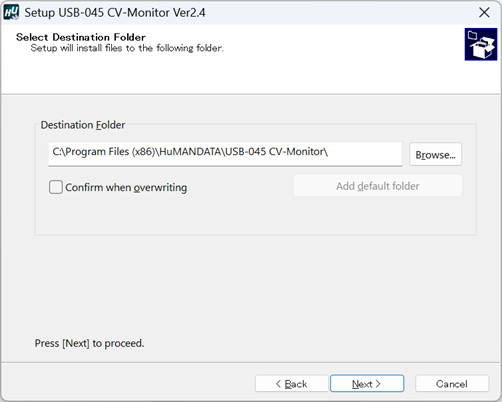Click the HU application icon in title bar
The height and width of the screenshot is (402, 502).
coord(11,12)
